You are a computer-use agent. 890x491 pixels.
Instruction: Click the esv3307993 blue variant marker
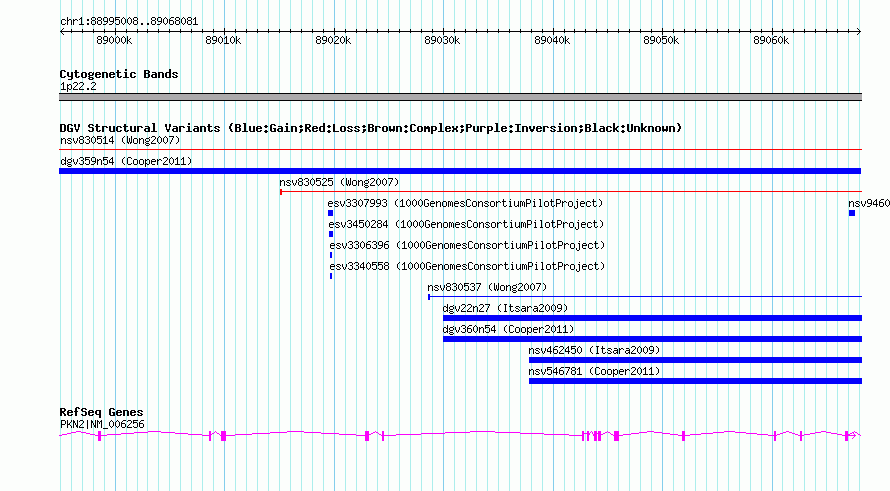[x=330, y=213]
